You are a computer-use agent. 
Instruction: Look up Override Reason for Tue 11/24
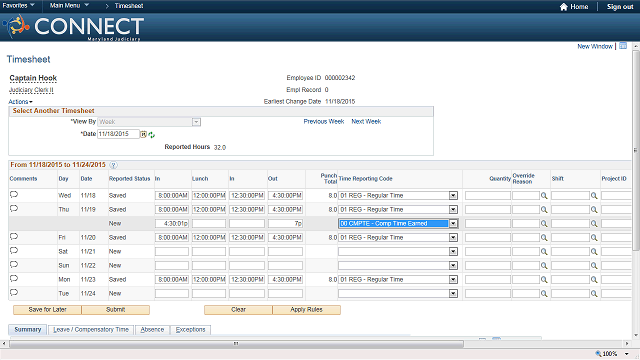544,293
